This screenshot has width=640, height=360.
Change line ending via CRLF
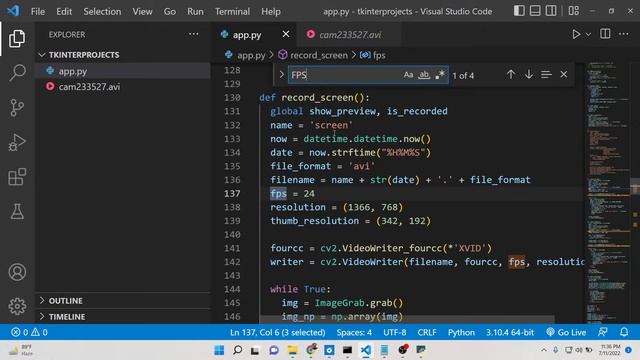click(427, 332)
